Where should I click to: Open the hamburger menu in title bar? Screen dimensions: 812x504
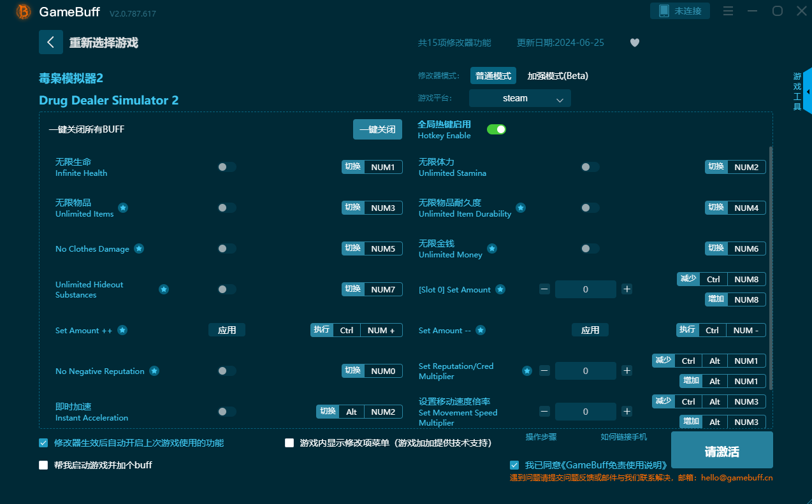click(x=729, y=11)
